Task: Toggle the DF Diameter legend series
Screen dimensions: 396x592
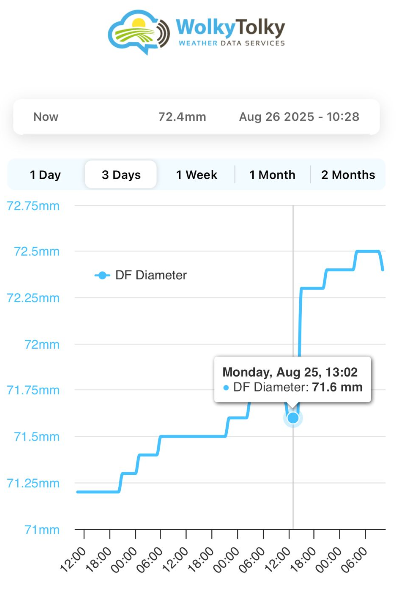Action: coord(140,275)
